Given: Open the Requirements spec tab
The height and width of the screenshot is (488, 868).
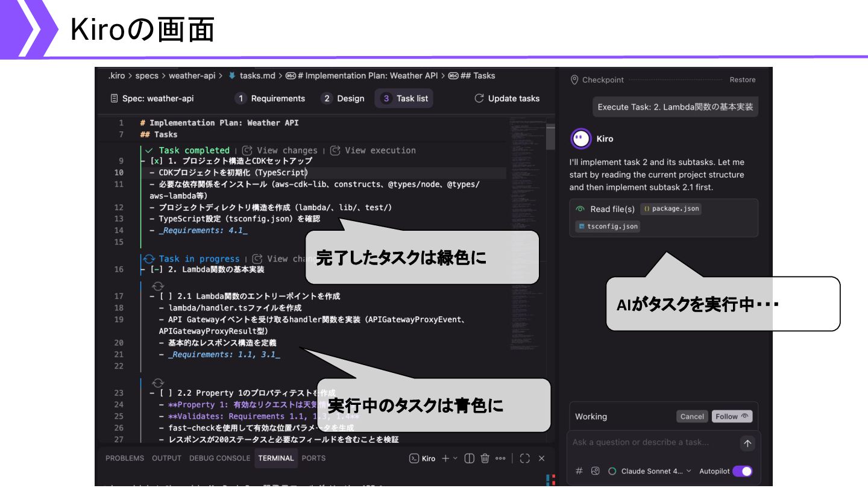Looking at the screenshot, I should 270,98.
